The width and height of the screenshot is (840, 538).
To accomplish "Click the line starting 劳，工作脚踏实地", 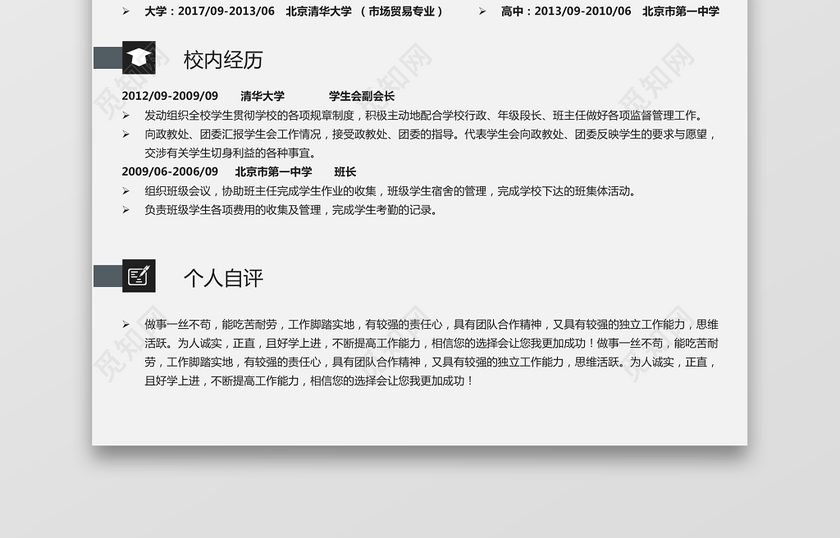I will 431,362.
